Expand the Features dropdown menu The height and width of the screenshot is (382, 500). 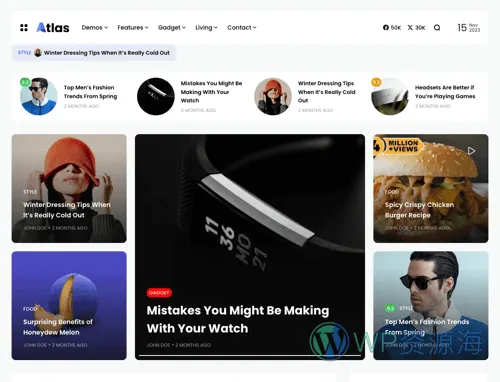coord(133,28)
